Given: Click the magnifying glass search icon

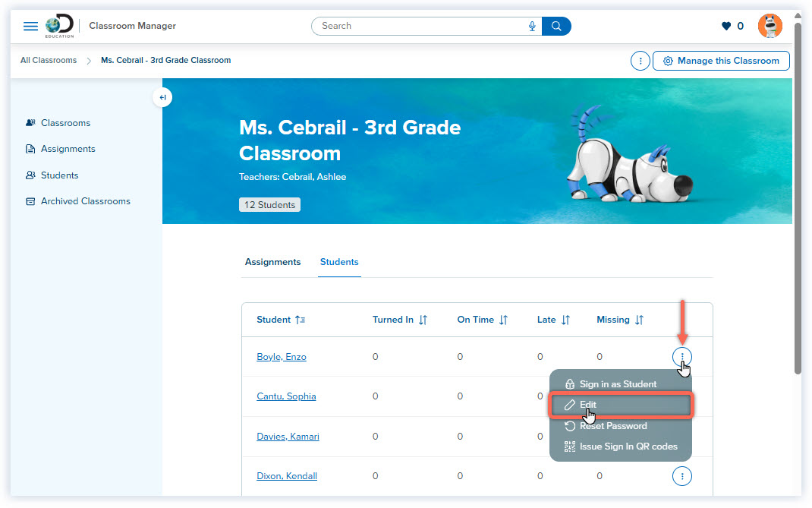Looking at the screenshot, I should [x=556, y=26].
